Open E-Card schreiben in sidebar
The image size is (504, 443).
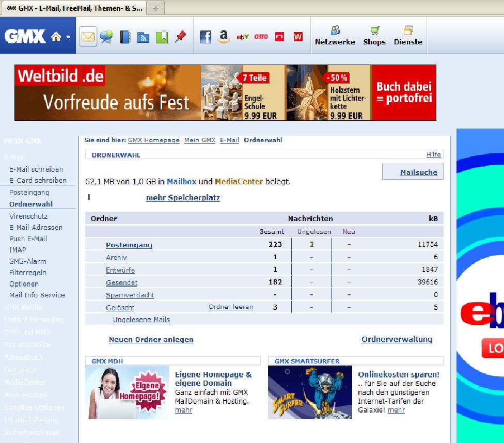tap(38, 180)
